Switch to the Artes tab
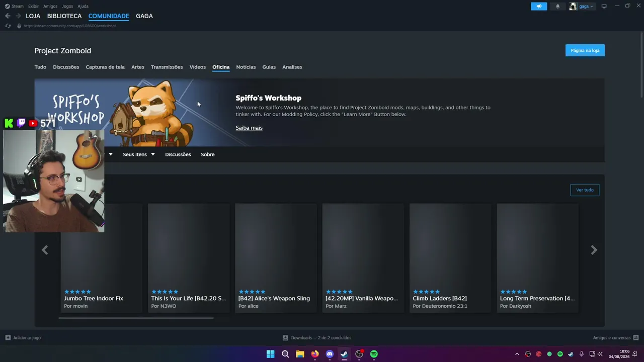 [138, 67]
